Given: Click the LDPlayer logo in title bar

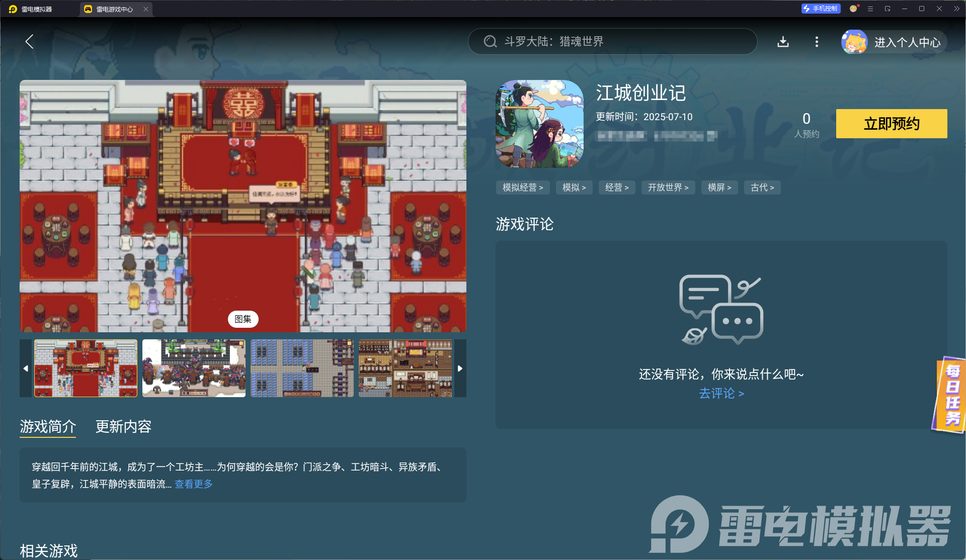Looking at the screenshot, I should coord(13,9).
